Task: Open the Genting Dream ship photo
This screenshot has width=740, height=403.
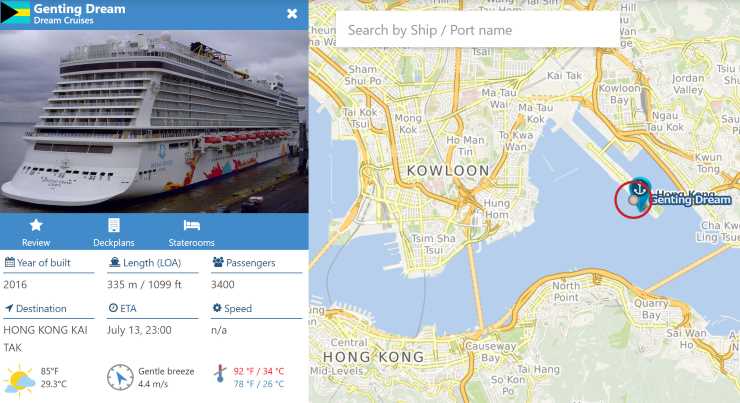Action: click(154, 121)
